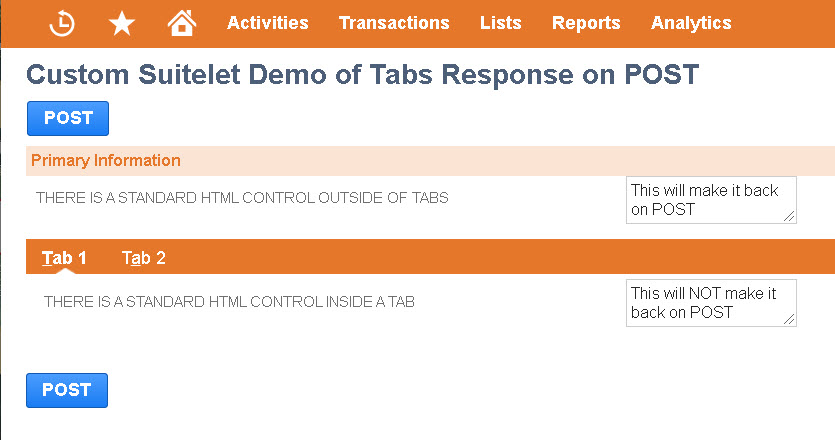
Task: Switch to Tab 2
Action: tap(144, 258)
